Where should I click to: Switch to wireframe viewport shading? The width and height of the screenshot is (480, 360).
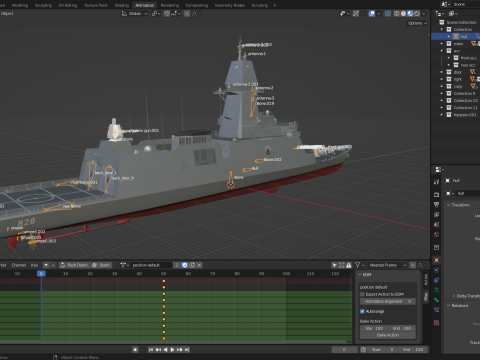tap(397, 14)
